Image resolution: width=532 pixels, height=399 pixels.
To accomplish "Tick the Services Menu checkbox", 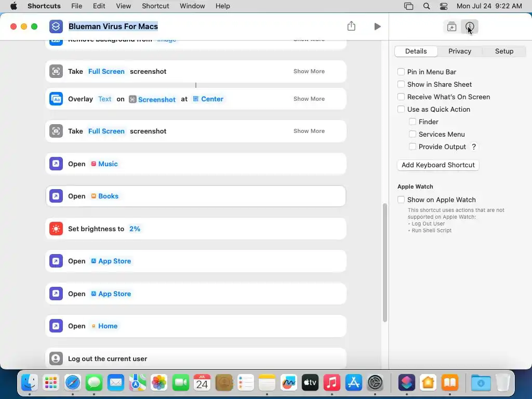I will tap(413, 134).
